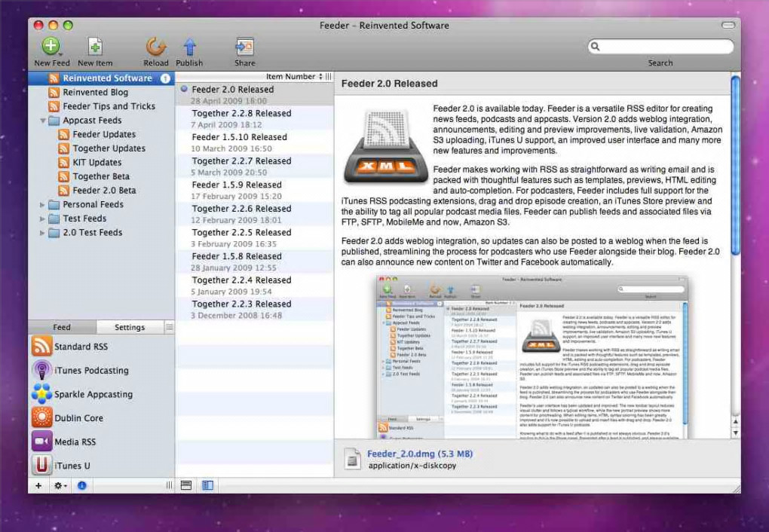Click the scroll down arrow in preview pane
This screenshot has width=769, height=532.
pyautogui.click(x=735, y=433)
